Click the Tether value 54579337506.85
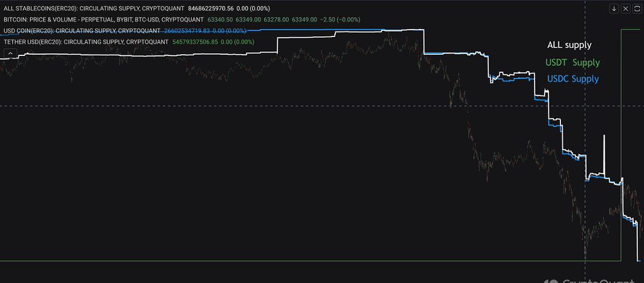644x283 pixels. pyautogui.click(x=195, y=42)
